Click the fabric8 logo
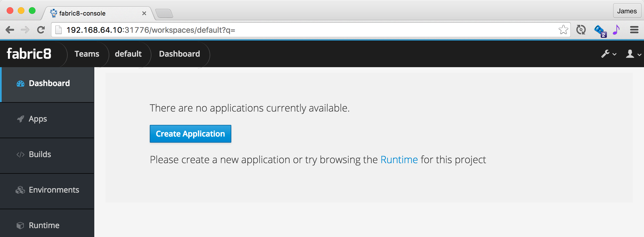Image resolution: width=644 pixels, height=237 pixels. point(29,54)
